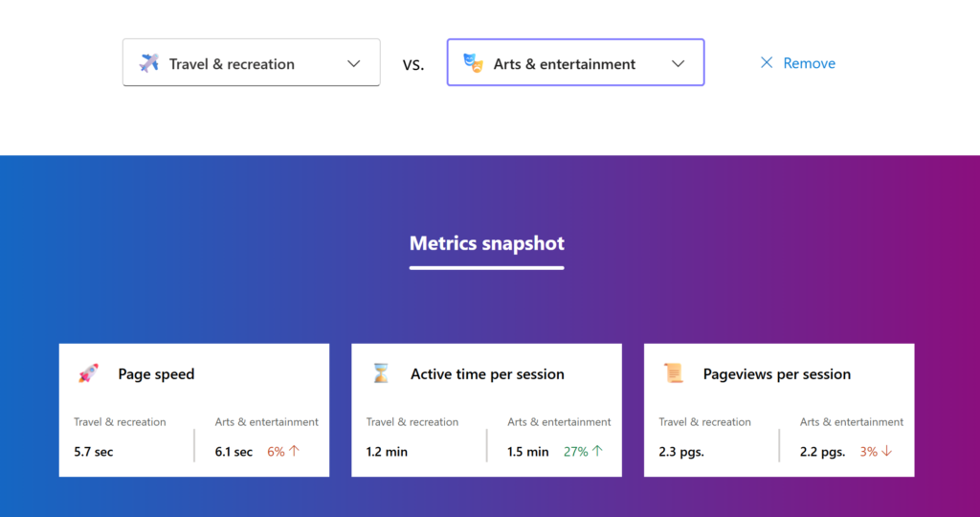The width and height of the screenshot is (980, 517).
Task: Click the green up arrow by 27%
Action: 597,451
